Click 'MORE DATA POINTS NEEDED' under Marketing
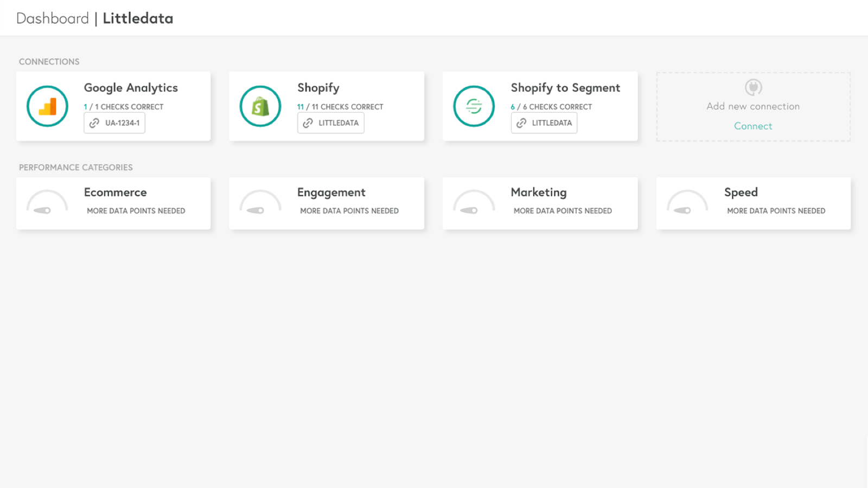 pyautogui.click(x=563, y=211)
